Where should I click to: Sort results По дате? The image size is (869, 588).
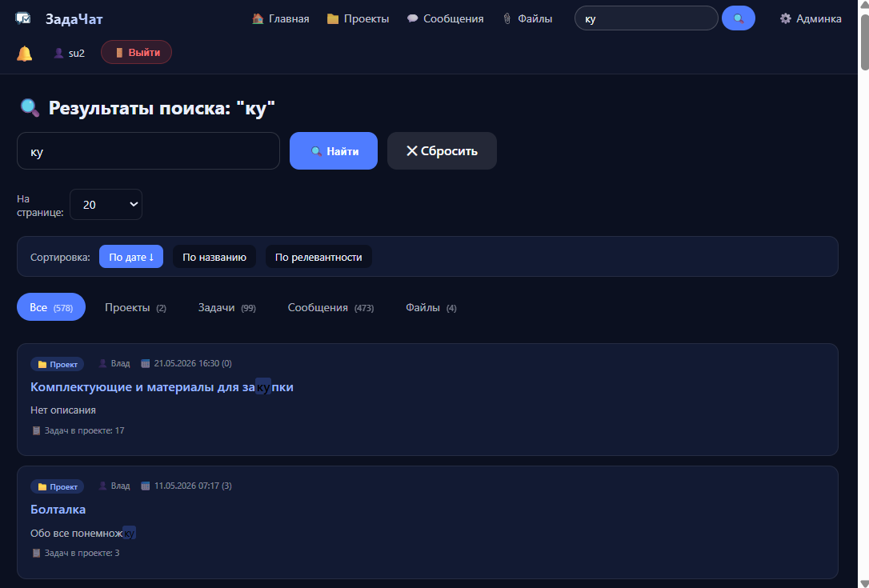tap(130, 257)
